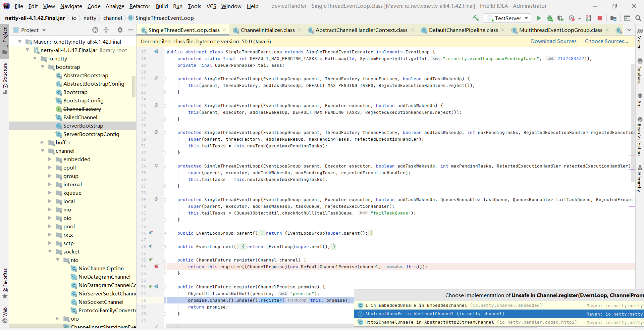Select ServerBootstrapConfig in the project tree
The image size is (644, 330).
pyautogui.click(x=91, y=134)
